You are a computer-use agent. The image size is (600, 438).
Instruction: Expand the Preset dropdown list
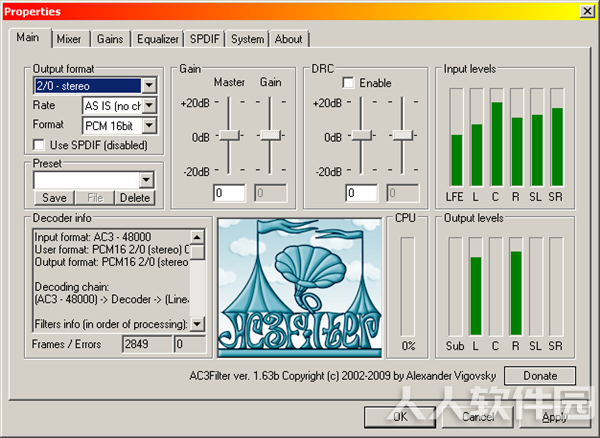point(146,180)
